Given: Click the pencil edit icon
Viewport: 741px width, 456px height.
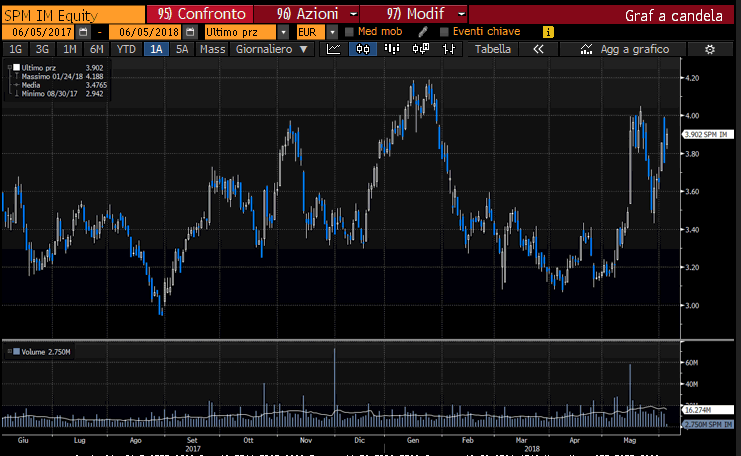Looking at the screenshot, I should 423,32.
